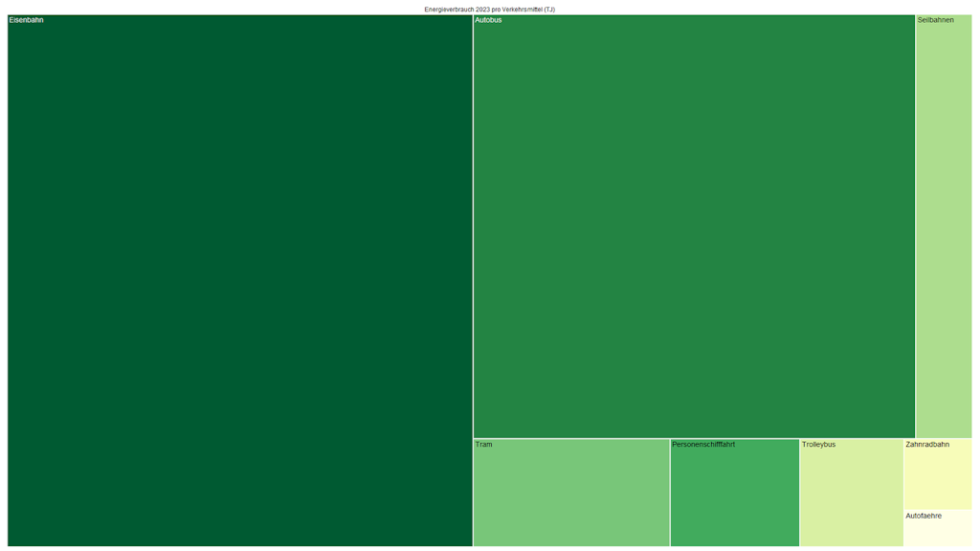
Task: Click the Personenschifffahrt treemap tile
Action: coord(735,493)
